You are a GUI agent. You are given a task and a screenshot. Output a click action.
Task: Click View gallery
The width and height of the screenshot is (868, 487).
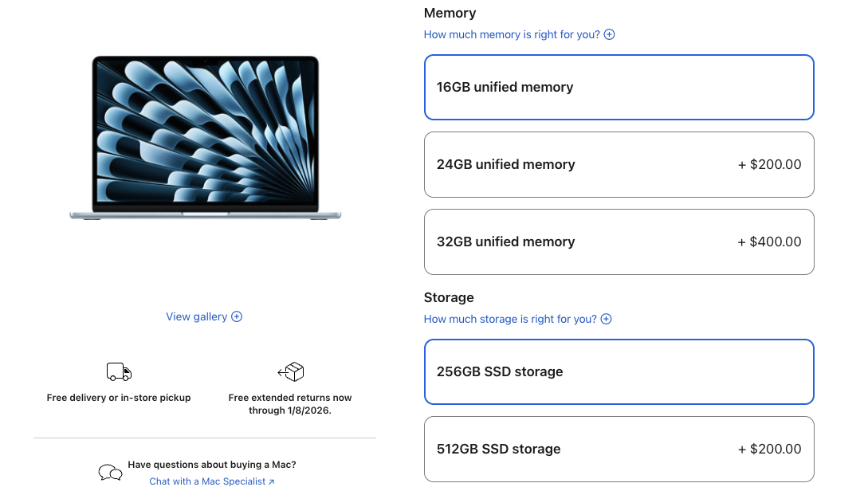(x=198, y=316)
